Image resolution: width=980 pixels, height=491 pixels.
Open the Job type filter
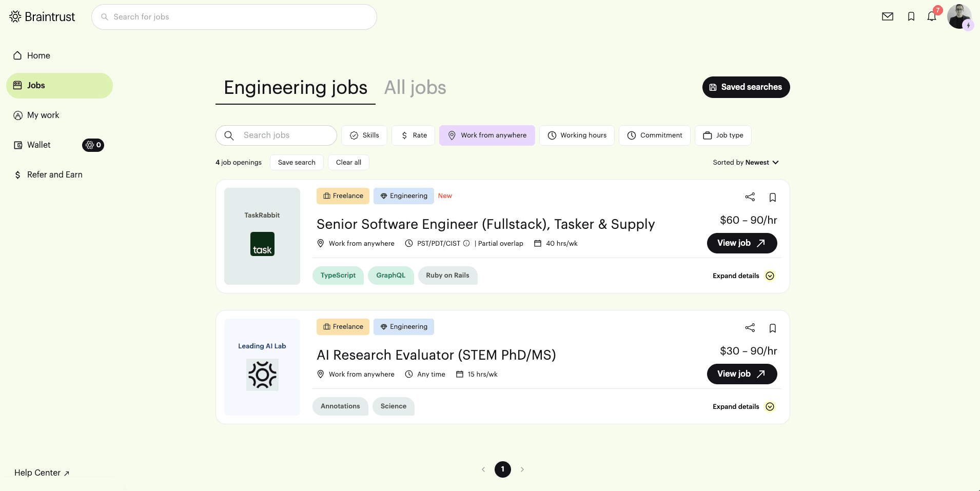(x=723, y=135)
